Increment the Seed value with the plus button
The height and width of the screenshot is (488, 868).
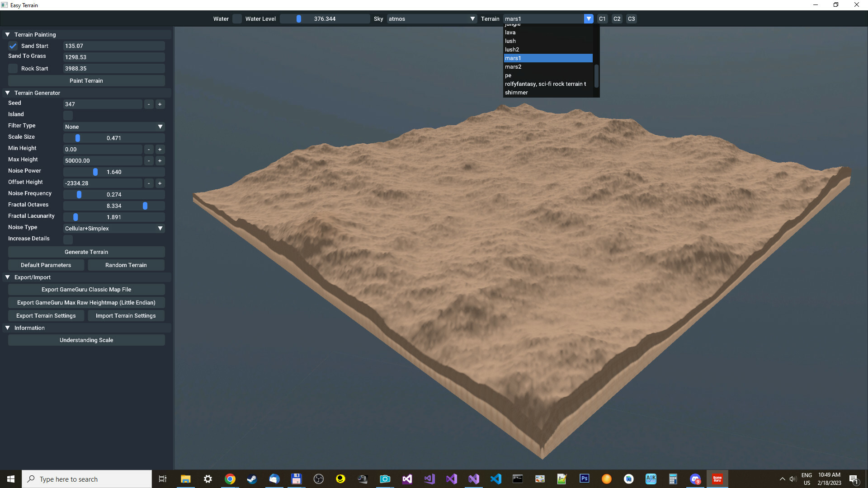point(160,104)
